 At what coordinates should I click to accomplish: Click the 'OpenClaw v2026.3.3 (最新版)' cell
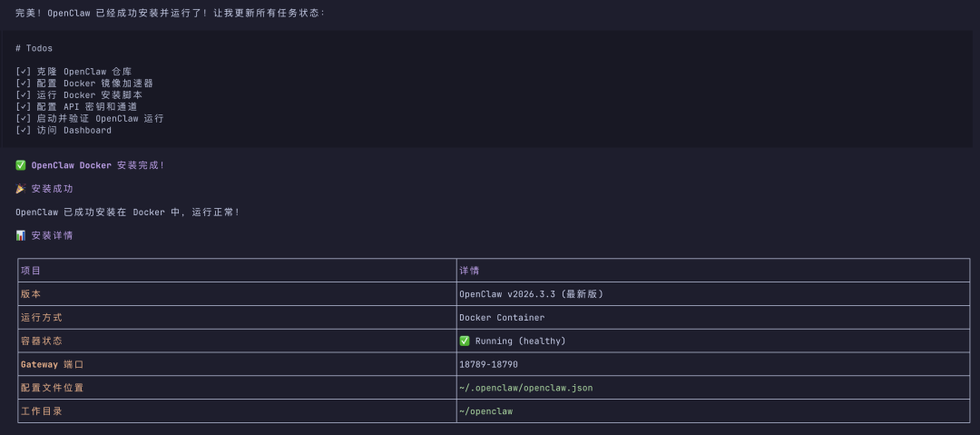coord(713,294)
